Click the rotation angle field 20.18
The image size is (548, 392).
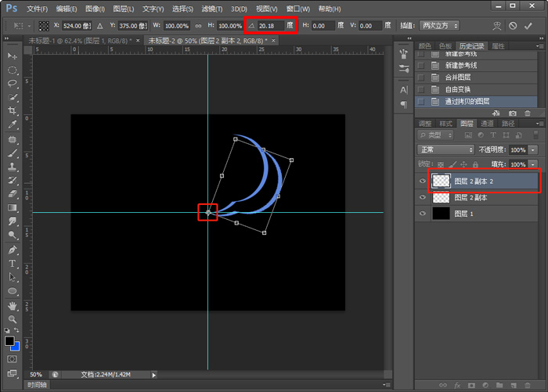[x=271, y=26]
